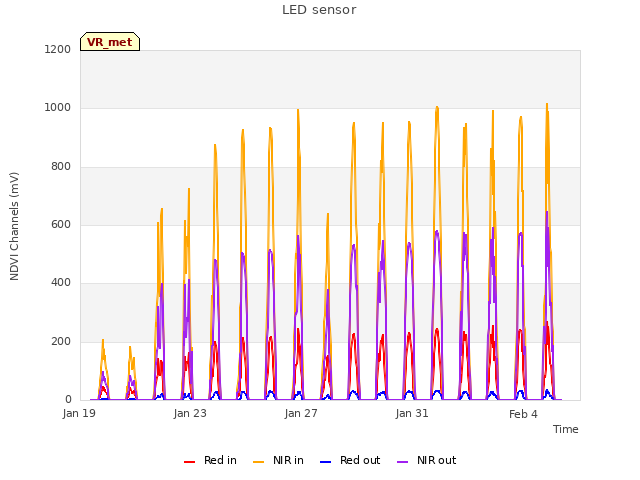Viewport: 640px width, 480px height.
Task: Toggle the Red in legend entry
Action: click(x=210, y=460)
